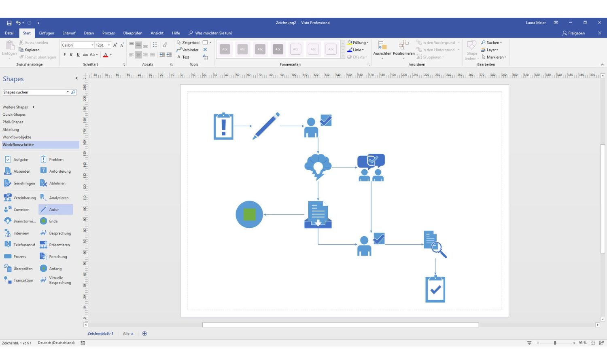Select the green stop circle on canvas

pos(249,214)
